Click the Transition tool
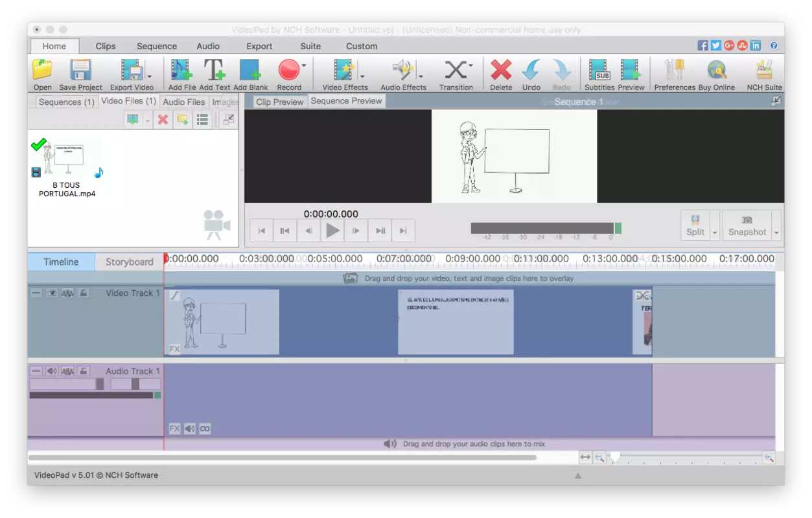Screen dimensions: 812x518 coord(456,74)
